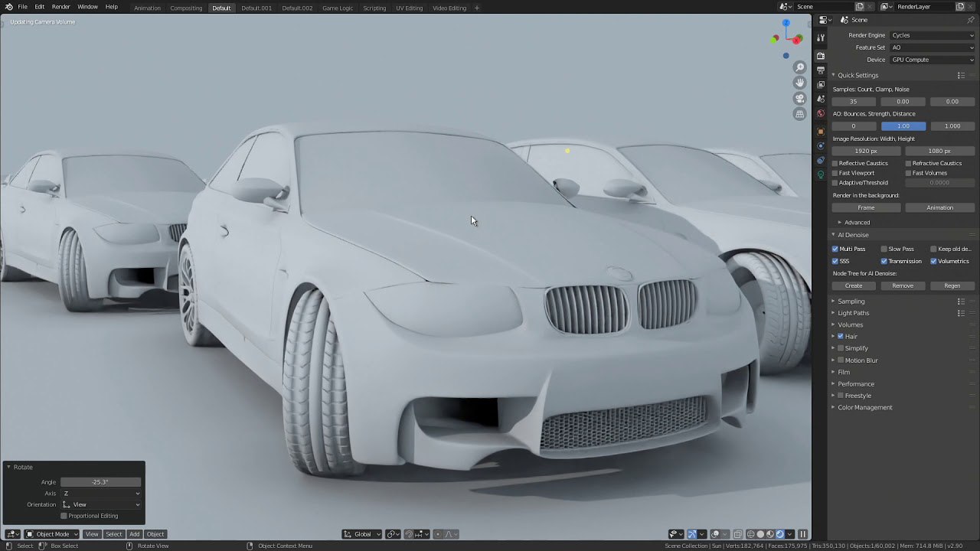Pause the viewport render preview
The image size is (980, 551).
[x=802, y=534]
